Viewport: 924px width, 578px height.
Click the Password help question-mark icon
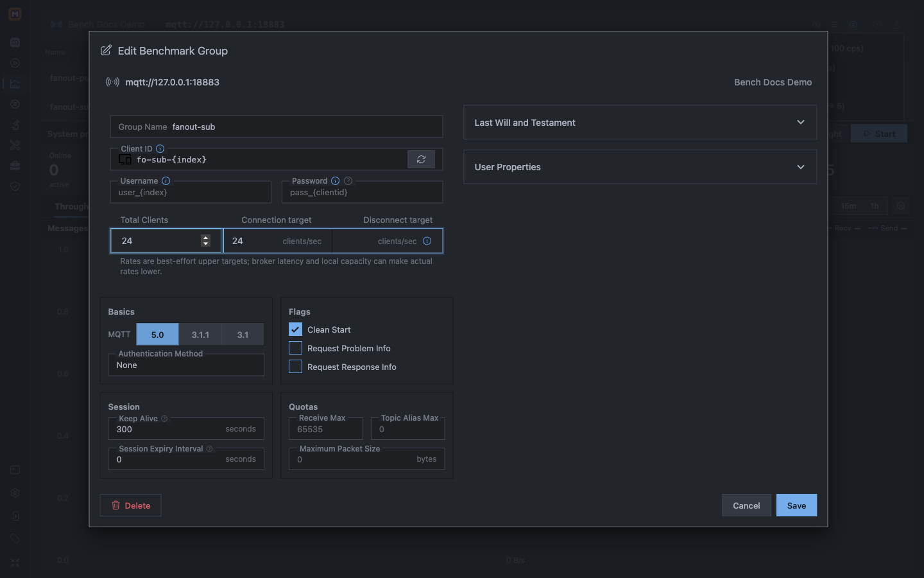[x=348, y=180]
